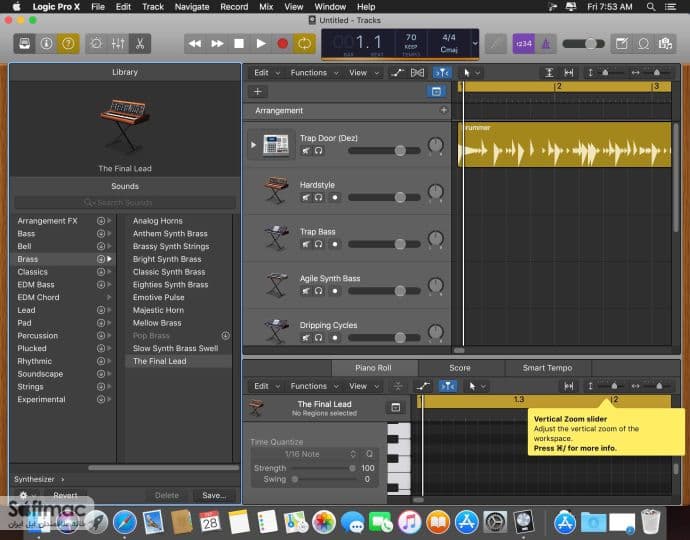Solo the Hardstyle track with headphones
This screenshot has width=690, height=540.
point(319,198)
